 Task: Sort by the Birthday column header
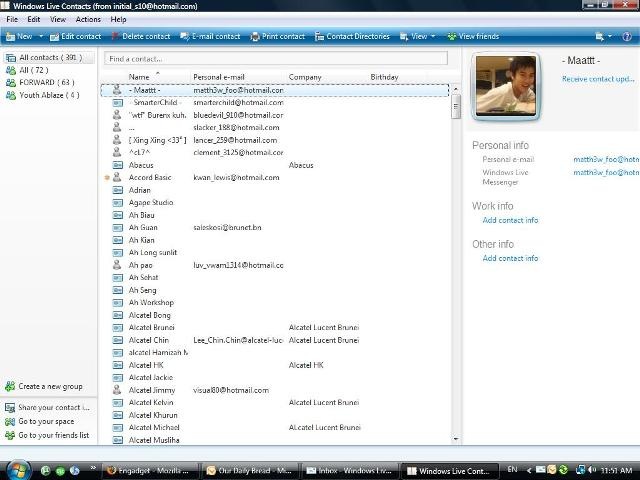tap(397, 77)
